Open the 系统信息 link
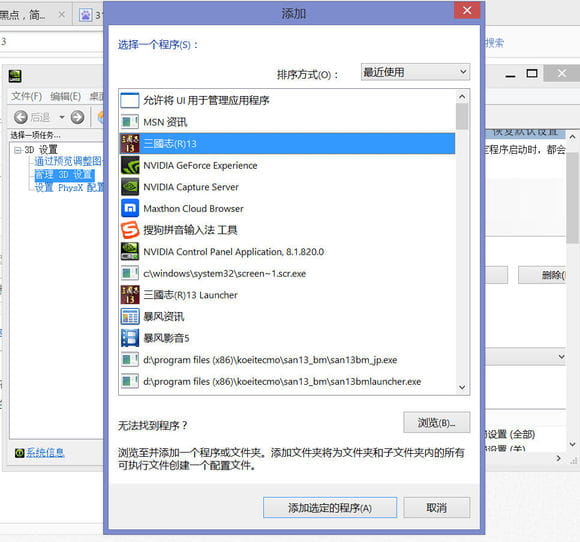This screenshot has width=580, height=542. click(x=45, y=452)
